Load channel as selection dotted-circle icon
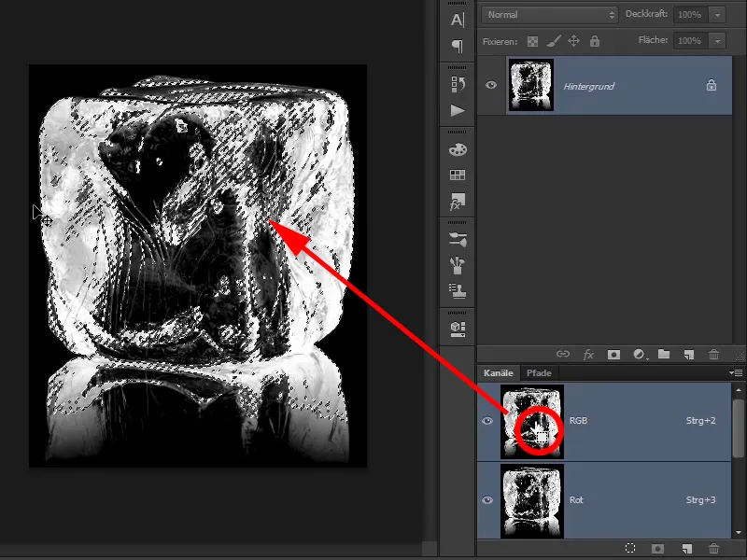Viewport: 747px width, 560px height. (x=630, y=549)
